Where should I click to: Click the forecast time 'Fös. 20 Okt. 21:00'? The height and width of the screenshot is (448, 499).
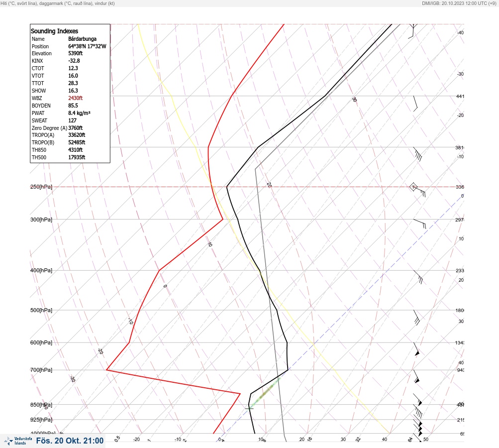coord(70,441)
